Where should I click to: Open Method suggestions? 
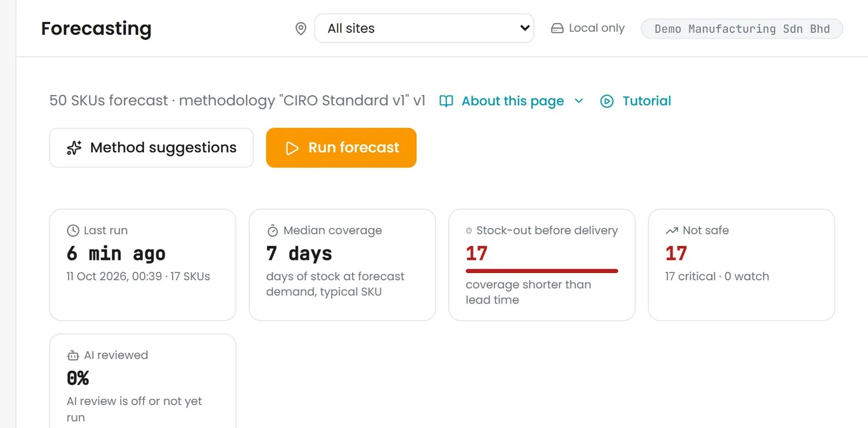[151, 148]
